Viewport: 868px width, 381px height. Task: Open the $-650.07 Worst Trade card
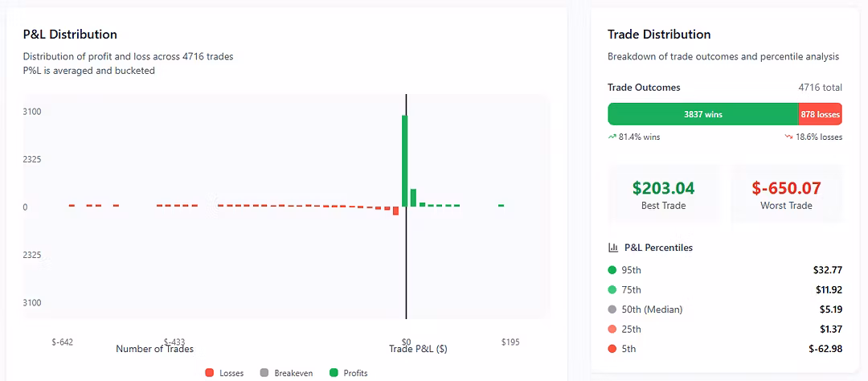click(x=786, y=194)
